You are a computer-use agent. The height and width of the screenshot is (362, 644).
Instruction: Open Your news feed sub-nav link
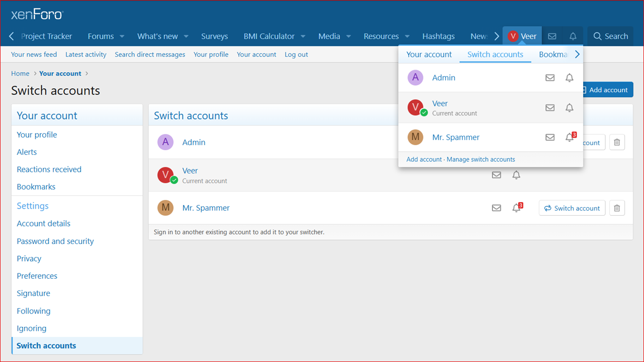pos(34,54)
